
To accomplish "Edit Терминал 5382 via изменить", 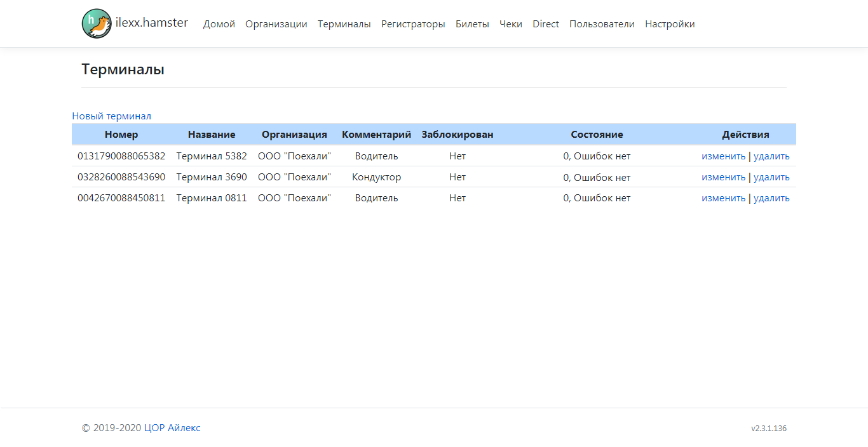I will tap(723, 156).
